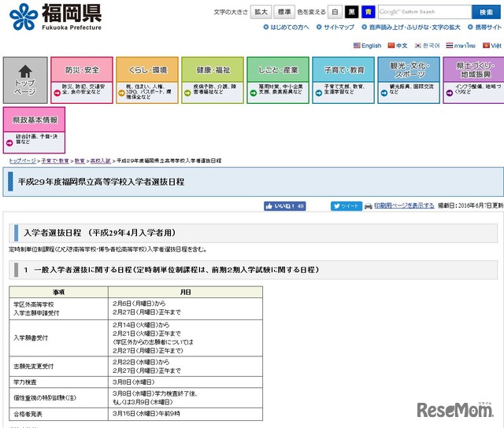Click the Vietnamese flag icon
The image size is (504, 428).
[486, 46]
